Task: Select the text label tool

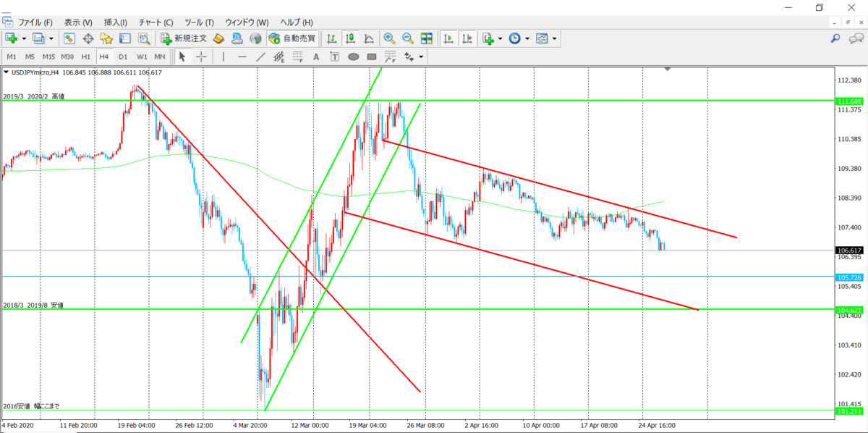Action: point(335,56)
